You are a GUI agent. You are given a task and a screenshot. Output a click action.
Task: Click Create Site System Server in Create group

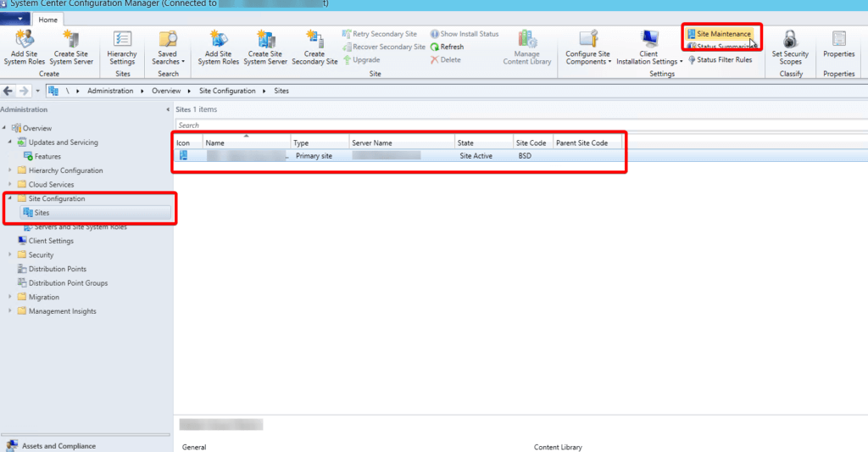71,47
